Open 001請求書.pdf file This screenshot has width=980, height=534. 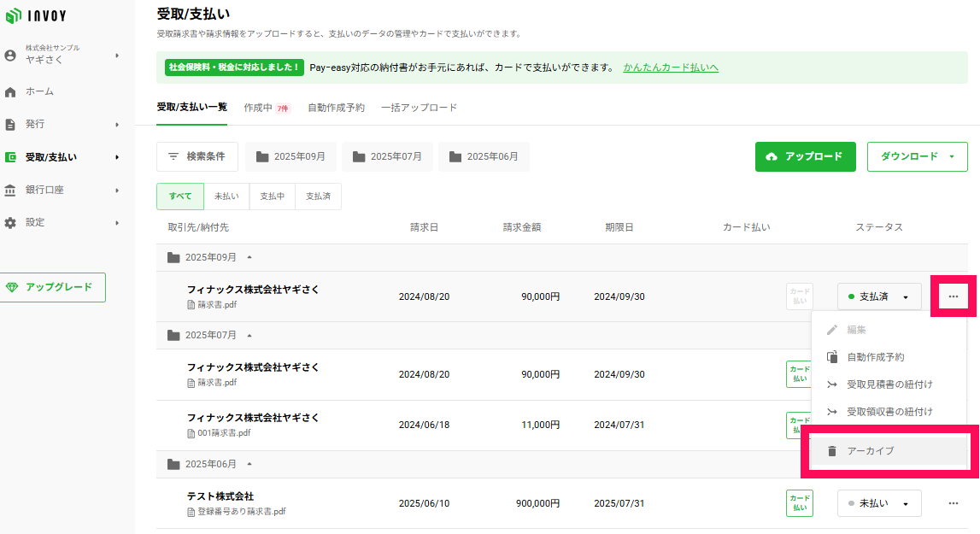pos(225,432)
